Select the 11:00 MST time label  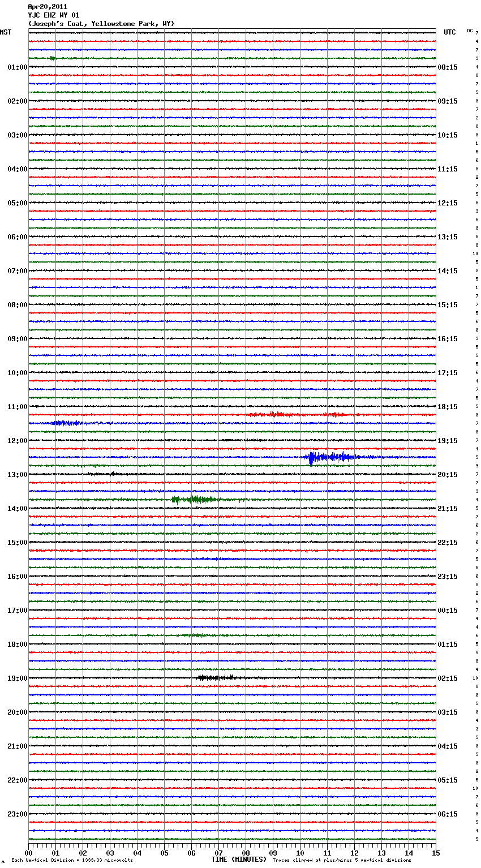click(x=18, y=407)
